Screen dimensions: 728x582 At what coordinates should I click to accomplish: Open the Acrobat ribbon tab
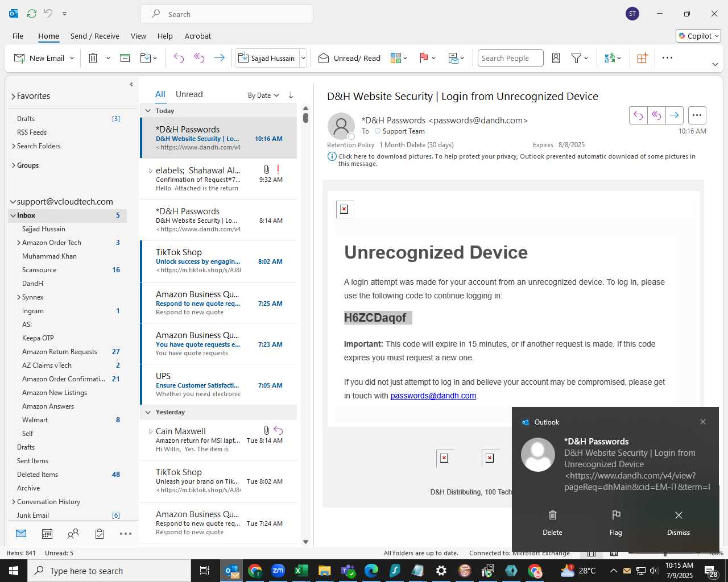click(198, 36)
